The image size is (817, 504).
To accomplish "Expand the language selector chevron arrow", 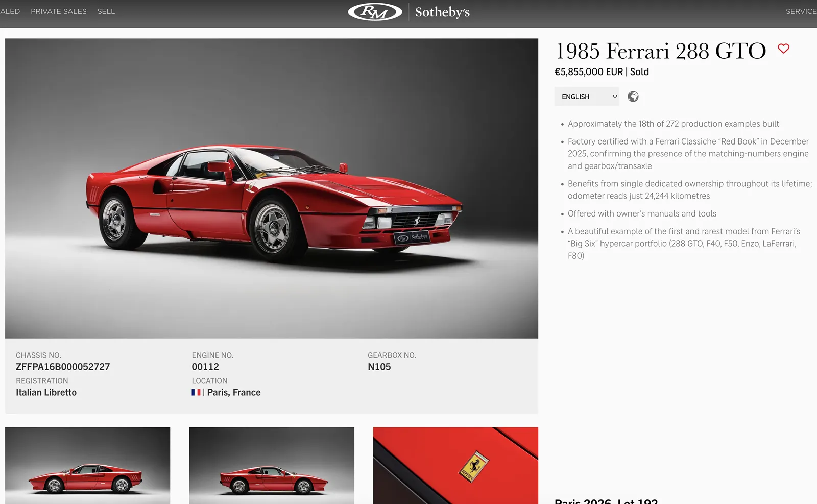I will pyautogui.click(x=615, y=97).
